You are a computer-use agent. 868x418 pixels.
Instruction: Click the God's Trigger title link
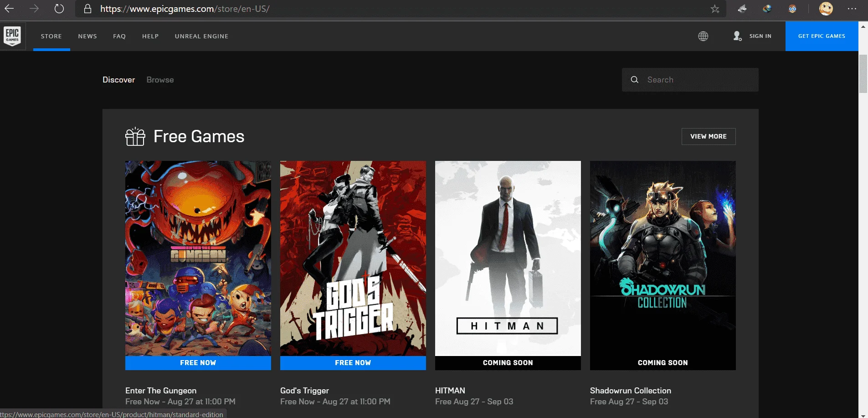tap(304, 391)
